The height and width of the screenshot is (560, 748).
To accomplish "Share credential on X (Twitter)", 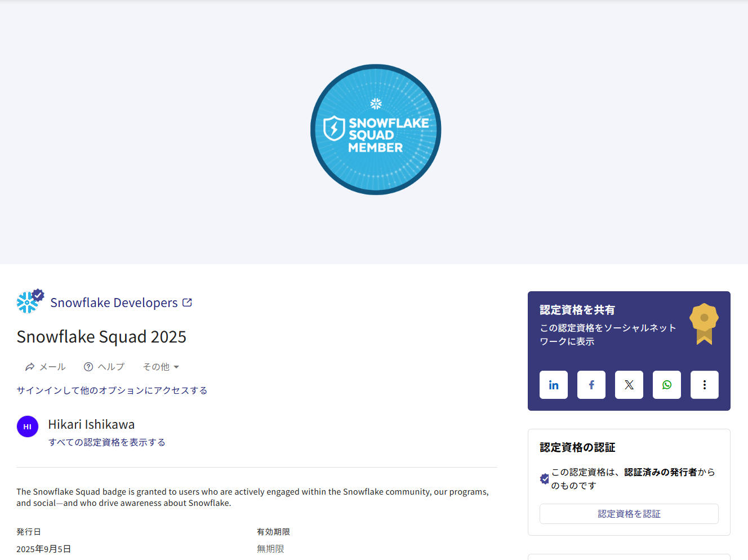I will (x=629, y=385).
